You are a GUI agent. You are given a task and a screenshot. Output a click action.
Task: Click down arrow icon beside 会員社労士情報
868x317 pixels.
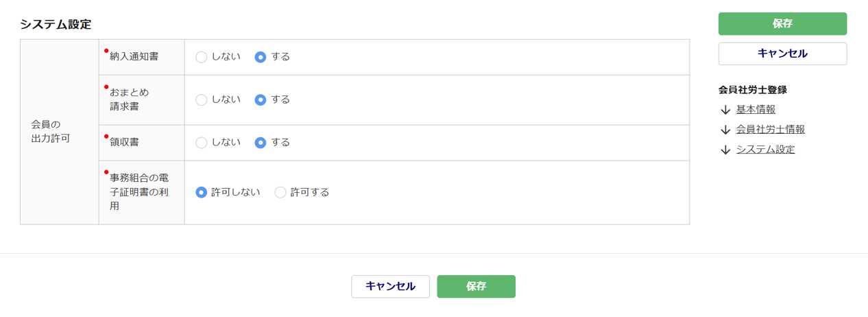725,130
